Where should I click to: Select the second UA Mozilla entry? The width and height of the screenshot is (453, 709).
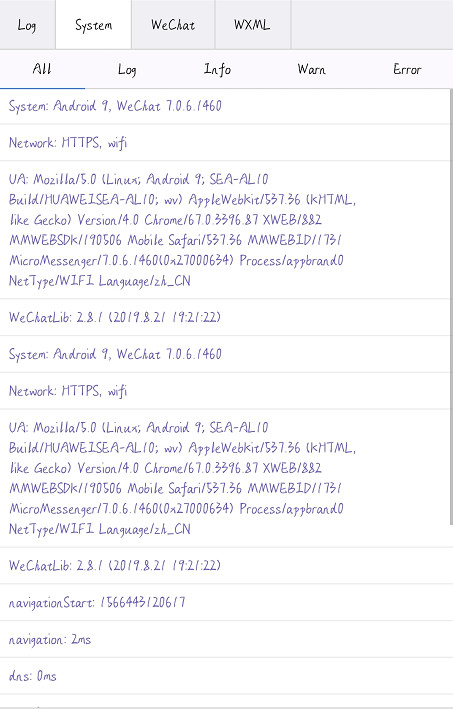click(225, 478)
